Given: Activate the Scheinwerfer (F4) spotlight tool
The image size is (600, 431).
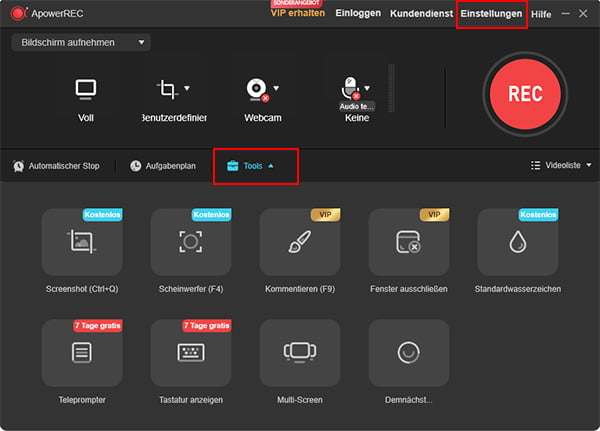Looking at the screenshot, I should [x=191, y=242].
